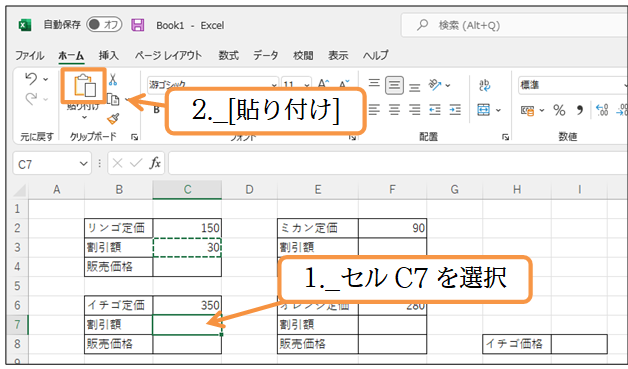Expand the merge cells options arrow
The height and width of the screenshot is (369, 628).
tap(499, 110)
